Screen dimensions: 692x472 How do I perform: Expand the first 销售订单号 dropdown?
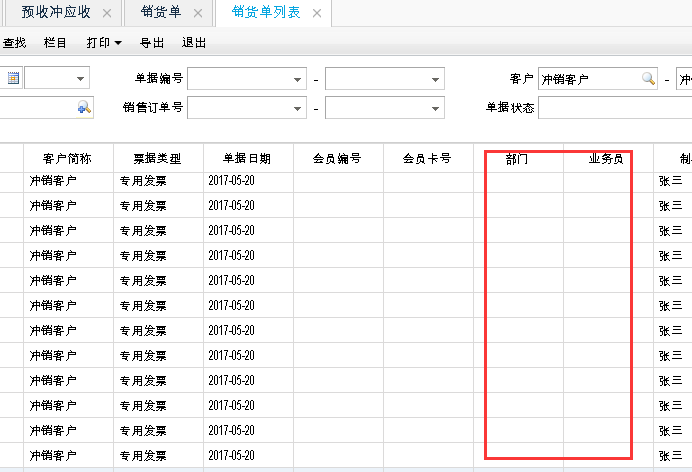[297, 109]
